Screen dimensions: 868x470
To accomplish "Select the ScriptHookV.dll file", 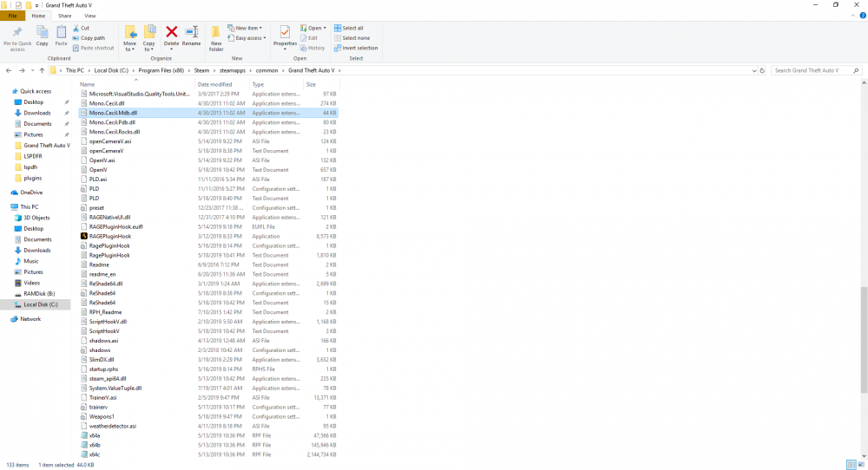I will coord(208,322).
